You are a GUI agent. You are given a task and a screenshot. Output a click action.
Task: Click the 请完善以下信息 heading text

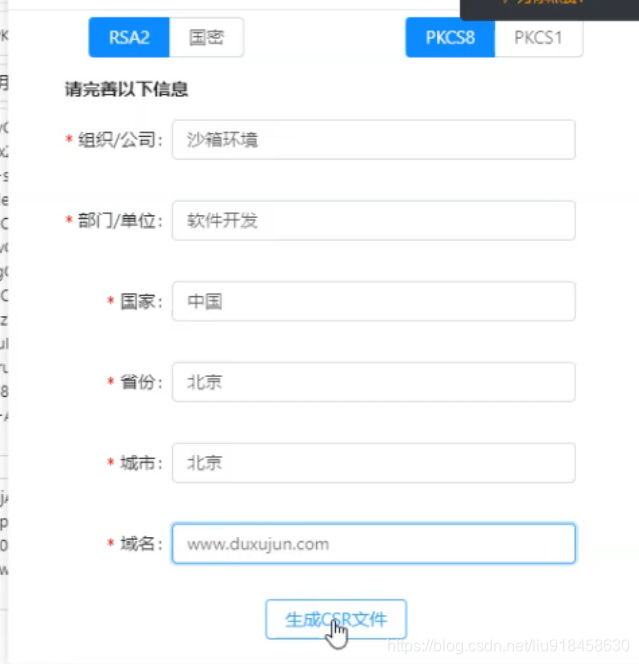point(126,89)
